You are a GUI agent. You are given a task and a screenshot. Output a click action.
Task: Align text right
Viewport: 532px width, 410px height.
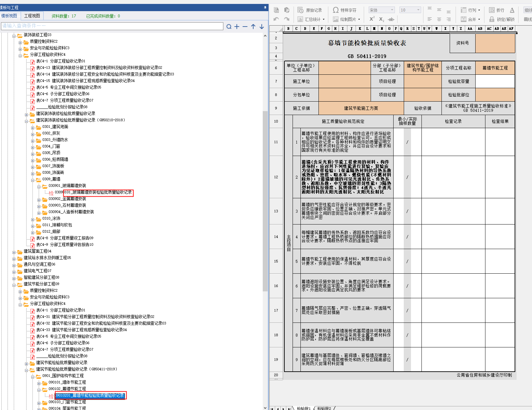coord(449,19)
